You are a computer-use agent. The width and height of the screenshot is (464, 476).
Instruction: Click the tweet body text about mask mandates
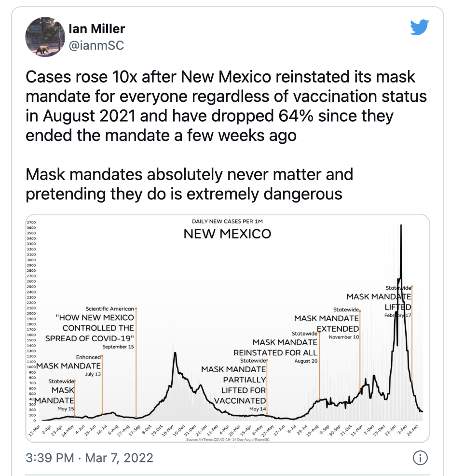coord(226,135)
